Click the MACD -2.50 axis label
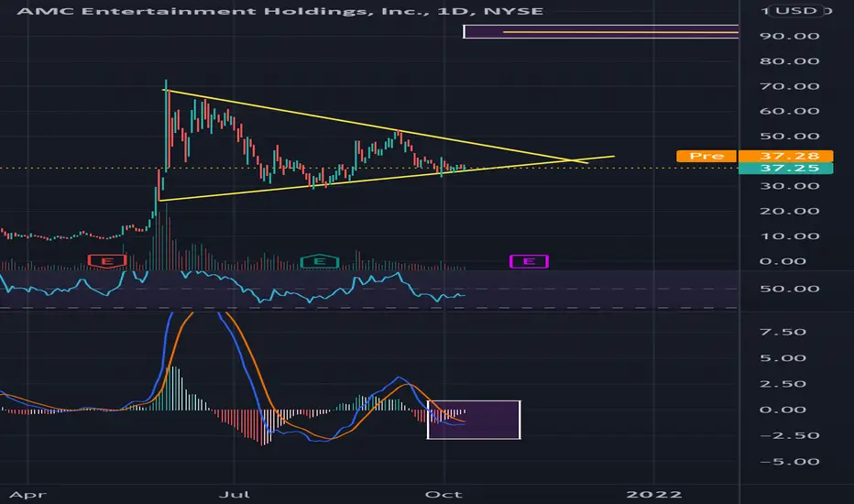Screen dimensions: 854x504 [790, 435]
